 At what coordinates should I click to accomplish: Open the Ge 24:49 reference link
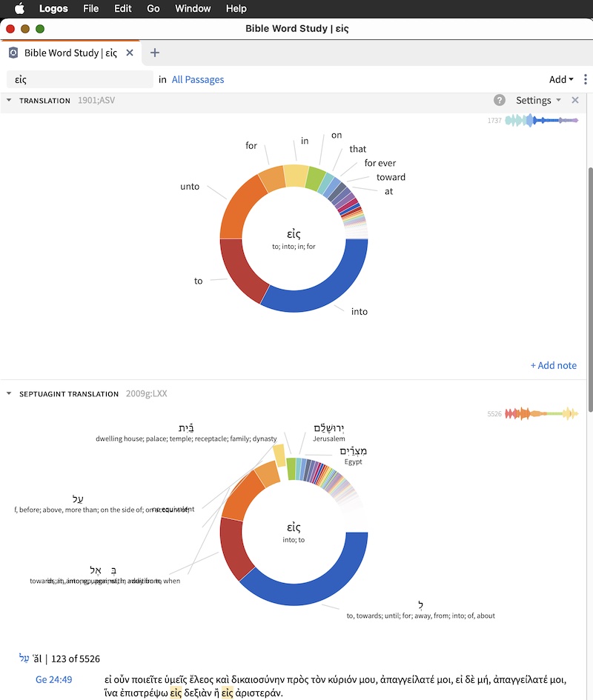tap(53, 679)
